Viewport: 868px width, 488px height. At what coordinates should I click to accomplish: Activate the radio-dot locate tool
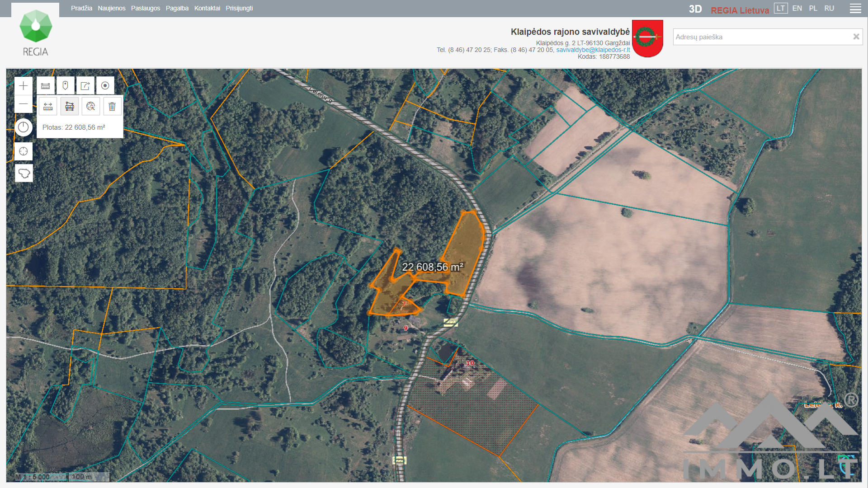pyautogui.click(x=105, y=86)
